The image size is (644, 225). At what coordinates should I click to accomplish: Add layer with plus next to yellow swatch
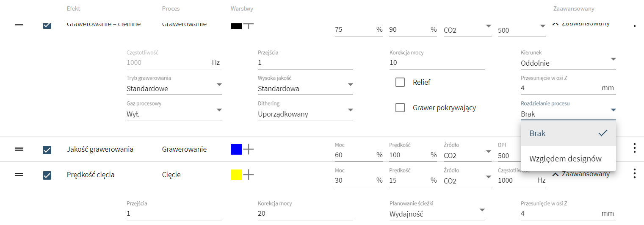coord(249,175)
